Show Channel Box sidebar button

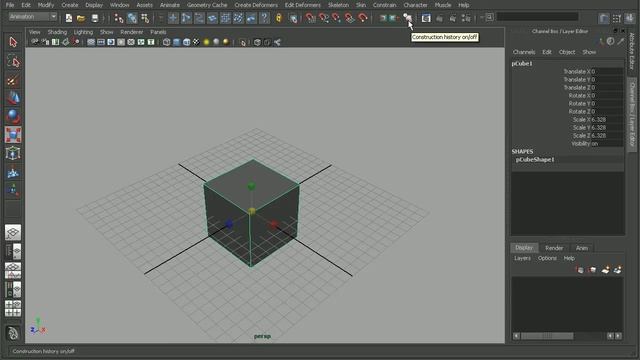tap(631, 18)
